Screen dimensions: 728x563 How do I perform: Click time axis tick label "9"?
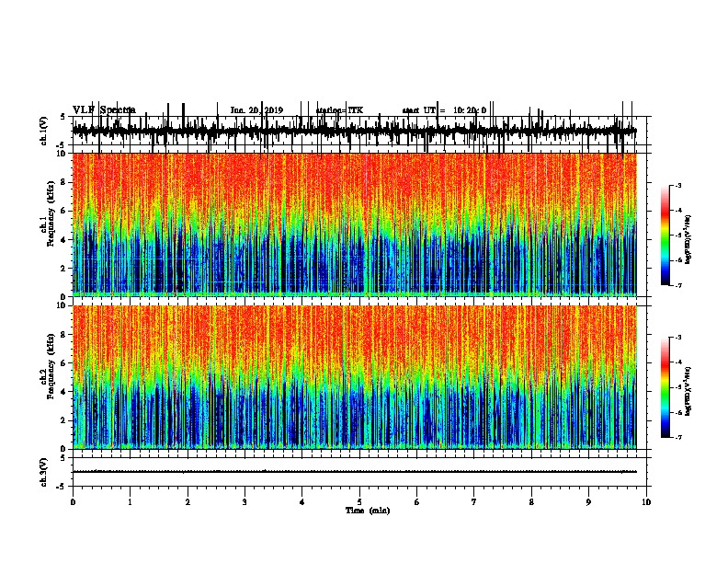coord(588,502)
